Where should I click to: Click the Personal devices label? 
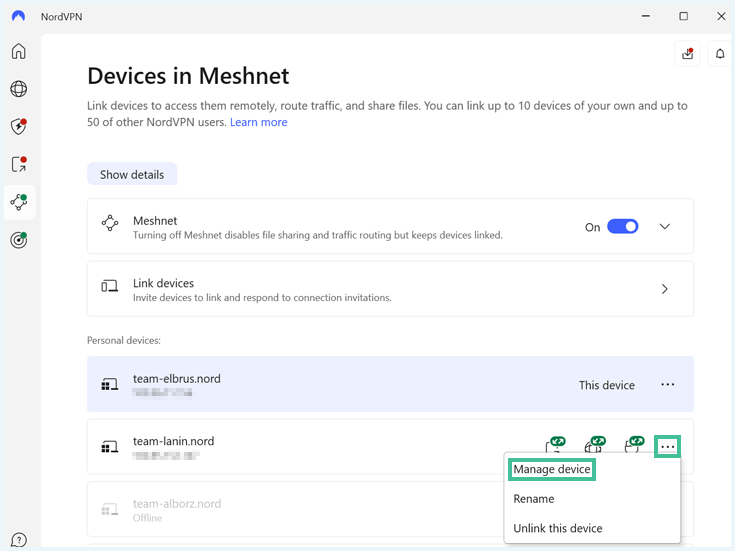point(124,340)
